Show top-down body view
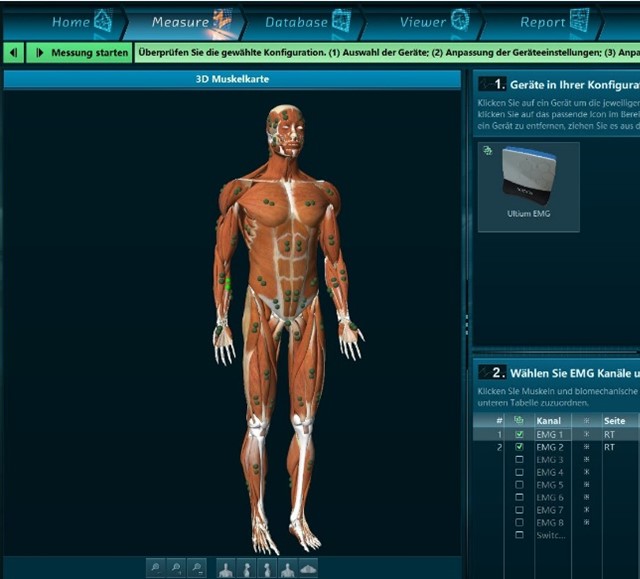This screenshot has height=579, width=640. click(x=308, y=568)
